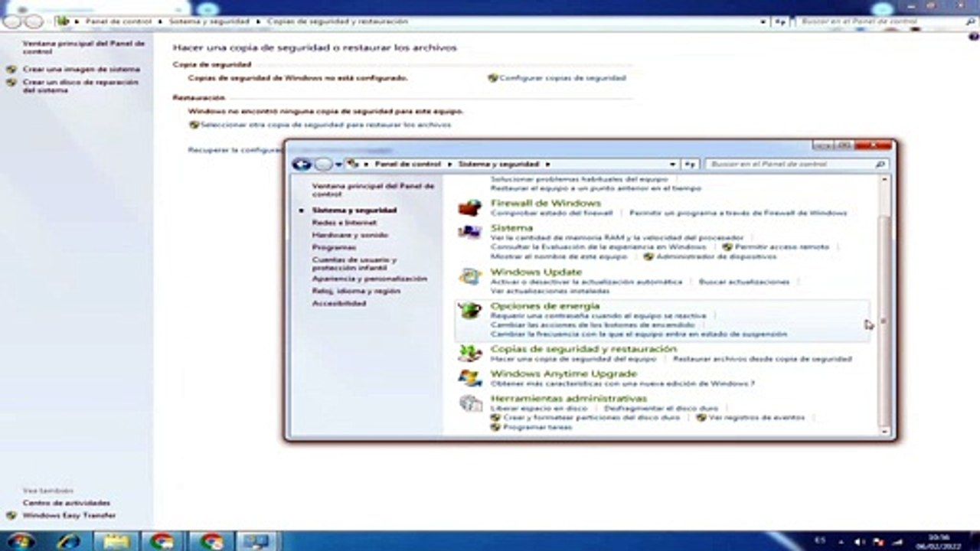The width and height of the screenshot is (980, 551).
Task: Click Permitir un programa a través de Firewall
Action: tap(738, 213)
